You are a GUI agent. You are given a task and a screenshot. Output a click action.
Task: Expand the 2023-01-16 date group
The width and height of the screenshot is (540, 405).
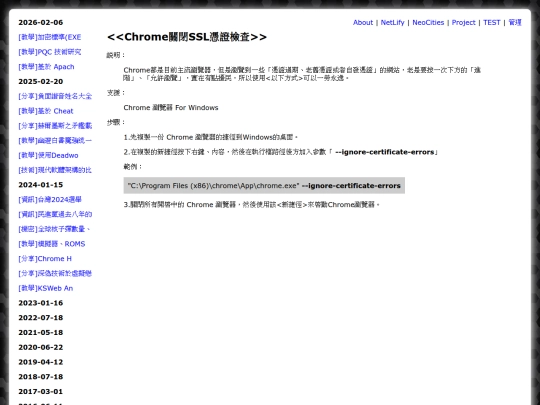pos(41,303)
